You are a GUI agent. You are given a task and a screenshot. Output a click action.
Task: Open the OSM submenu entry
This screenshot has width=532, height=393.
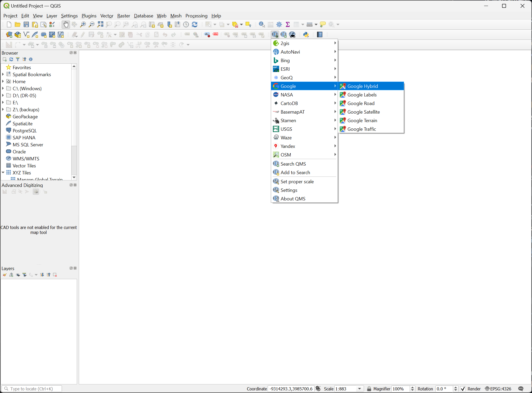(304, 155)
